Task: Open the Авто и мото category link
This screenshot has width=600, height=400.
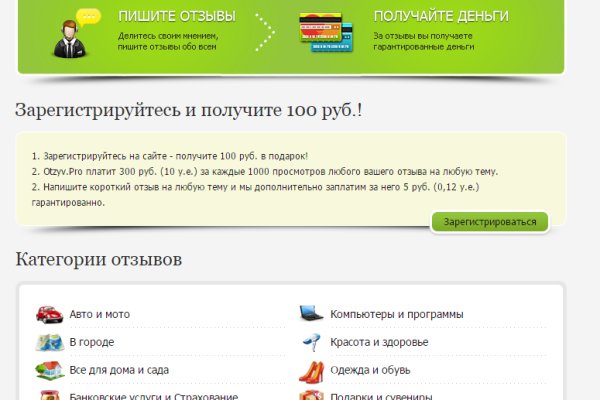Action: tap(99, 314)
